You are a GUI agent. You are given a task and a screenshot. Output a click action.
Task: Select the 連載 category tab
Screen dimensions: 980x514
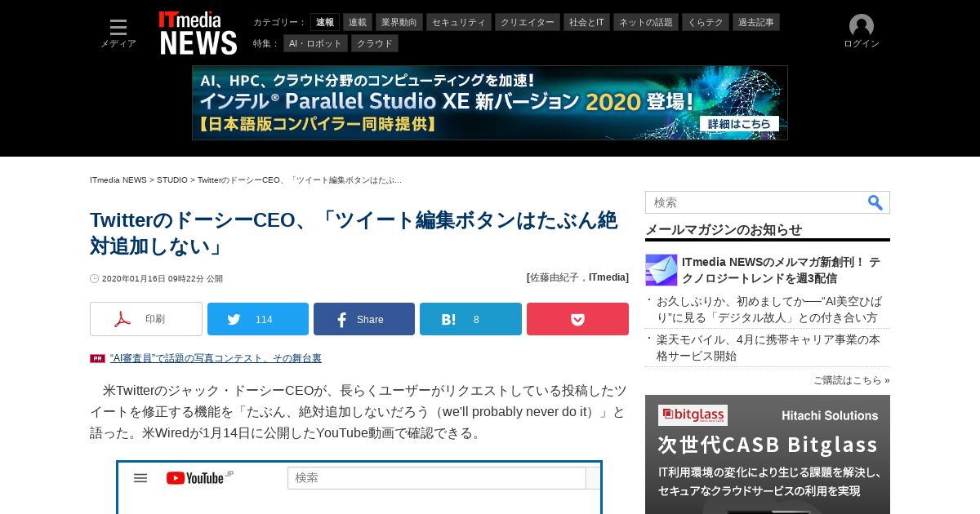tap(358, 22)
